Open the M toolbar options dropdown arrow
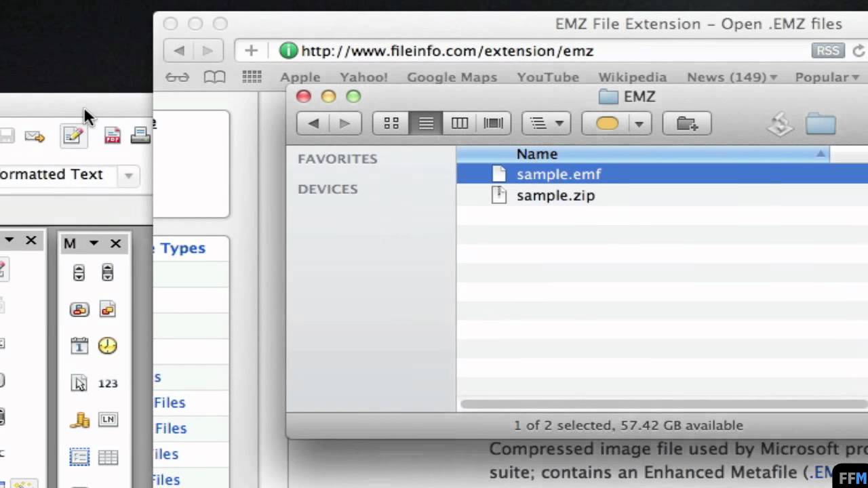The image size is (868, 488). [94, 243]
